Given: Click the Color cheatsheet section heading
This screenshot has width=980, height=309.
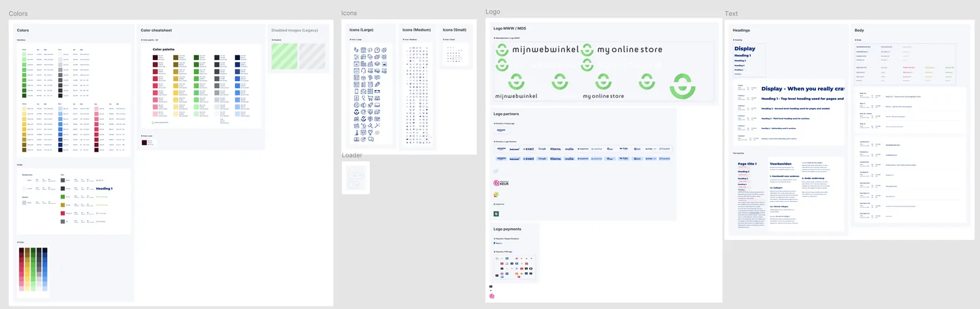Looking at the screenshot, I should 156,30.
